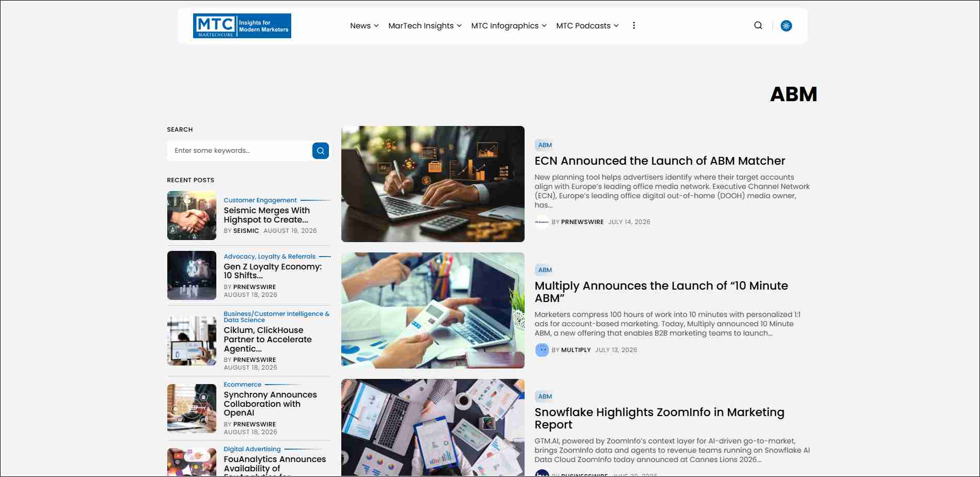This screenshot has width=980, height=477.
Task: Click the 'AUGUST 19, 2026' date
Action: pos(290,231)
